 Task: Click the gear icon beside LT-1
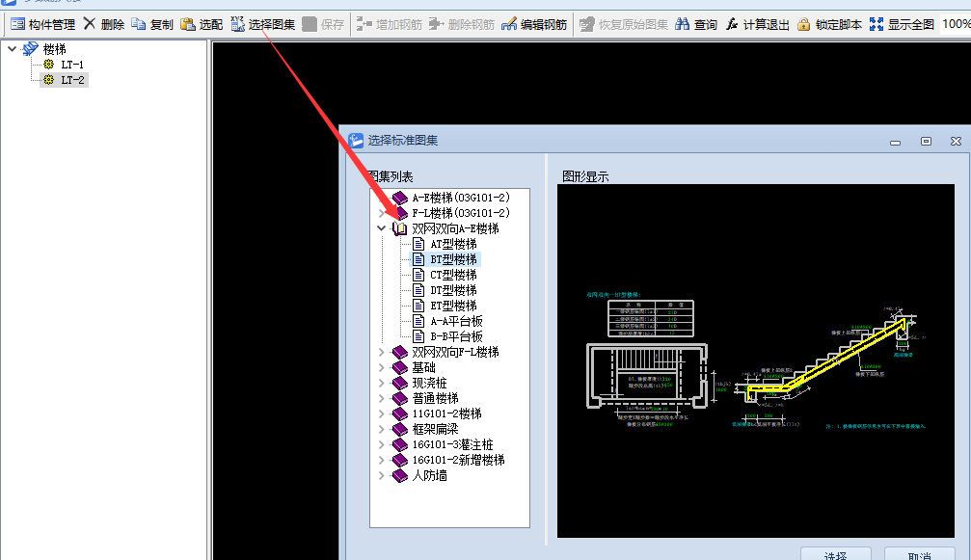[49, 65]
